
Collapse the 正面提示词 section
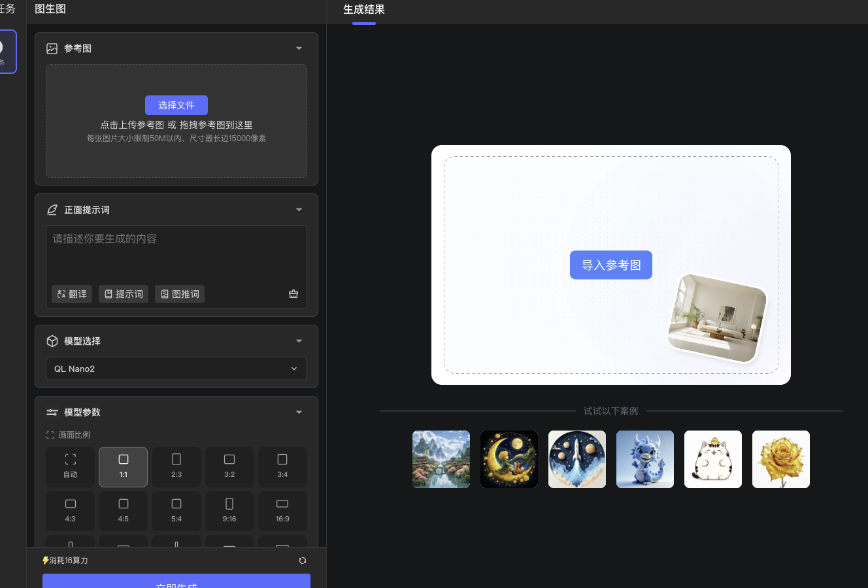(299, 210)
